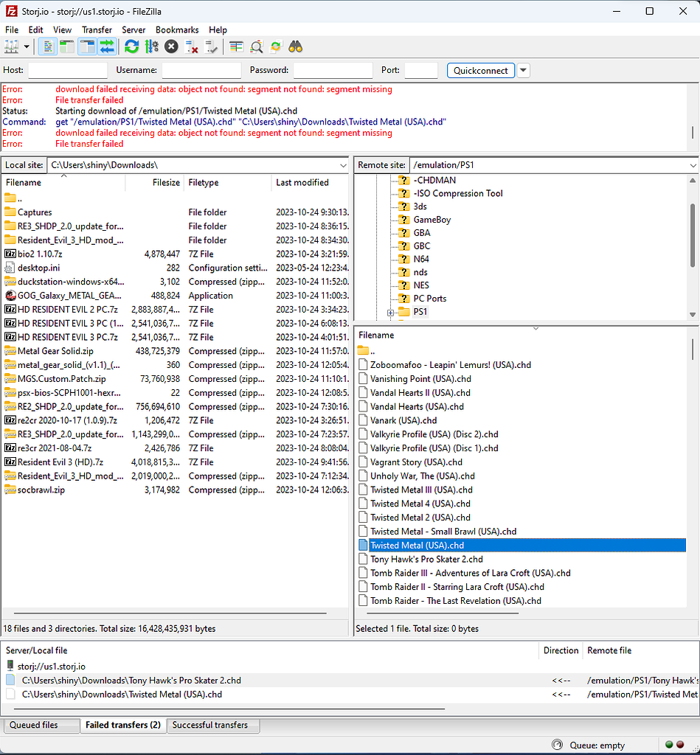Image resolution: width=700 pixels, height=755 pixels.
Task: Select the N64 folder in remote tree
Action: [x=421, y=259]
